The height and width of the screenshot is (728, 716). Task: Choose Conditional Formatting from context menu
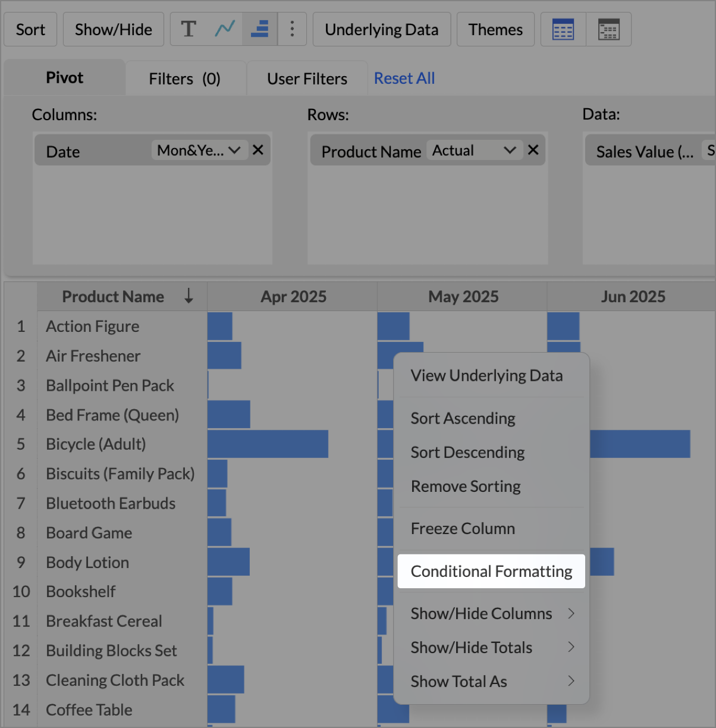[491, 572]
